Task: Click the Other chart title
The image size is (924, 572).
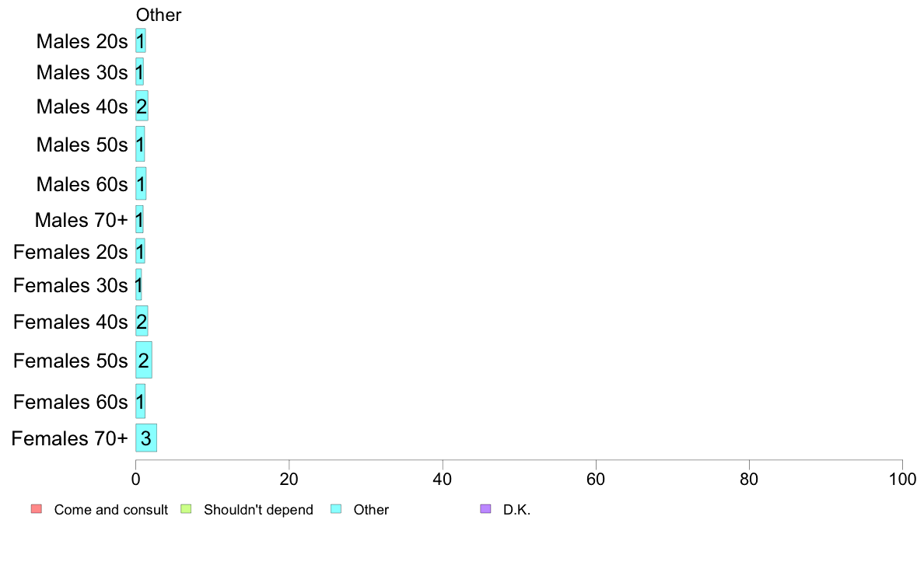Action: [x=159, y=15]
